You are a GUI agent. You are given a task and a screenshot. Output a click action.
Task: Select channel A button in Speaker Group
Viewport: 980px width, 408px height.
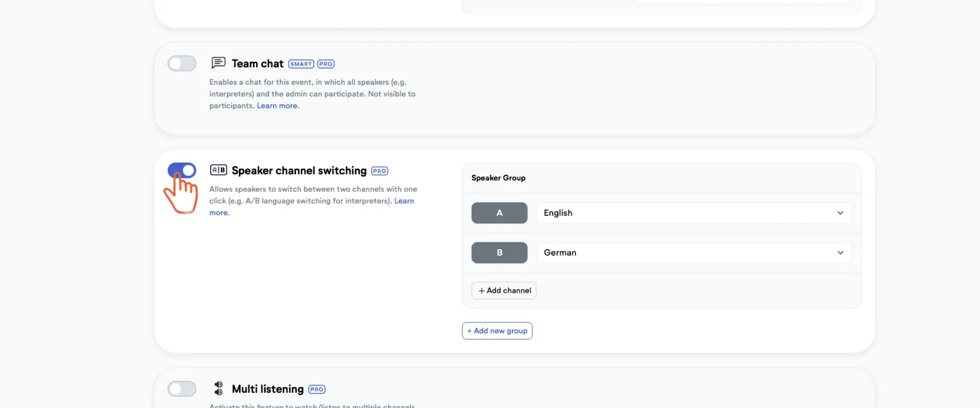499,213
